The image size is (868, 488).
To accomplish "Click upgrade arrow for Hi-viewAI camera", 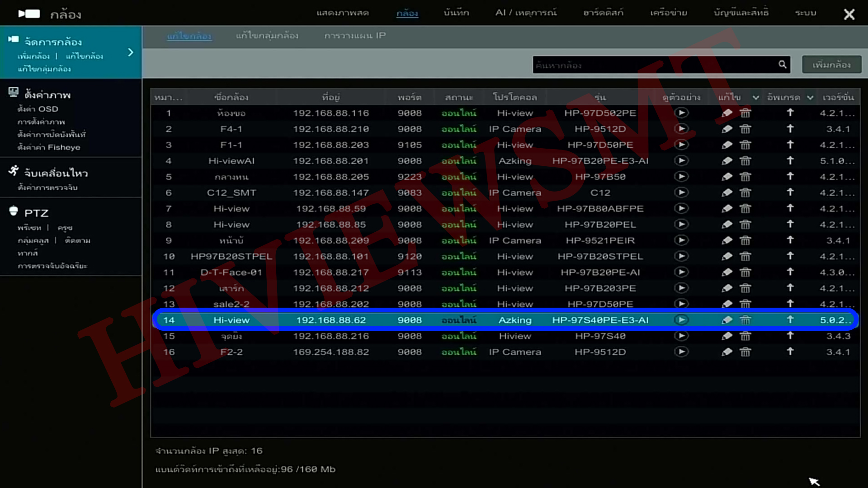I will [790, 160].
